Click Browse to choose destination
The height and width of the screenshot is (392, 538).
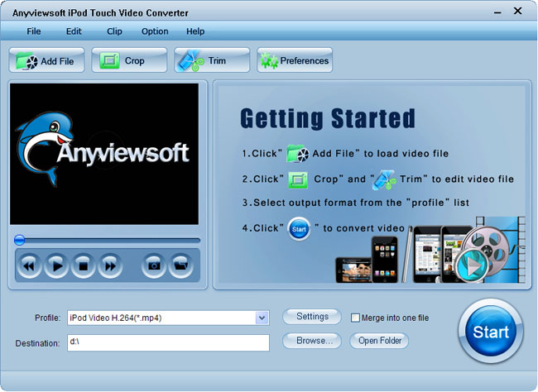[x=312, y=341]
